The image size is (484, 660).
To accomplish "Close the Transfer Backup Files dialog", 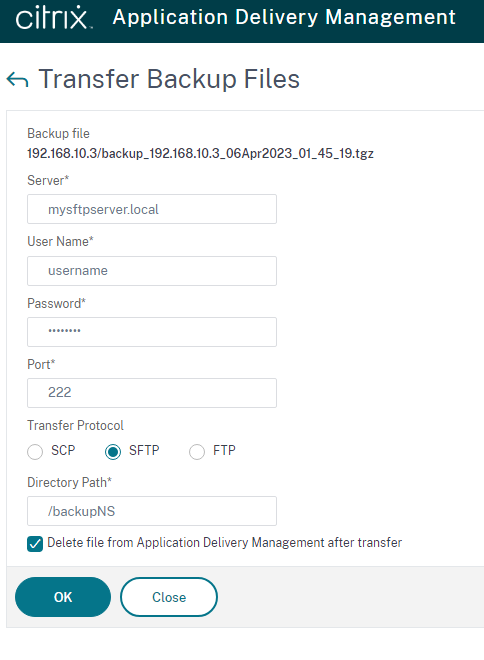I will [169, 597].
